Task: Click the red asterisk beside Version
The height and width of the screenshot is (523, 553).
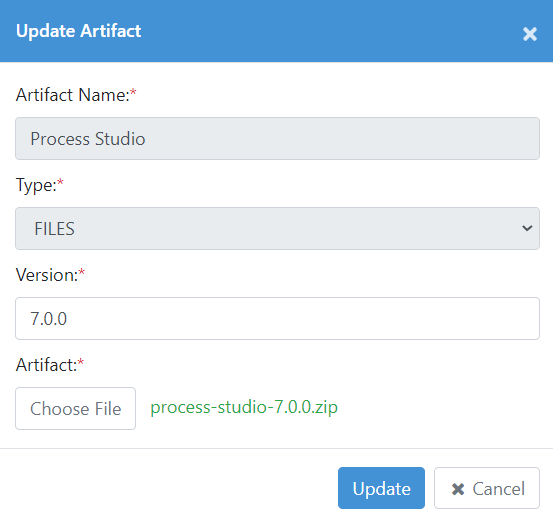Action: click(81, 272)
